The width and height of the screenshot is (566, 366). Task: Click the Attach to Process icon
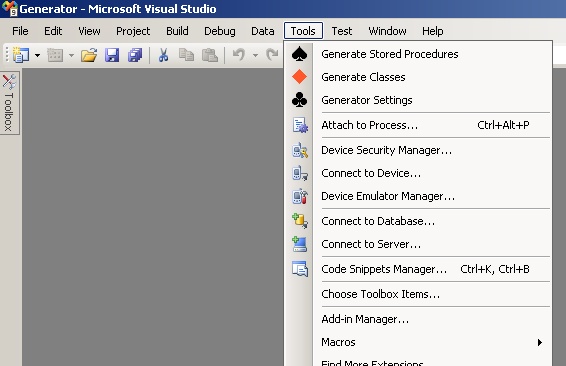click(300, 125)
